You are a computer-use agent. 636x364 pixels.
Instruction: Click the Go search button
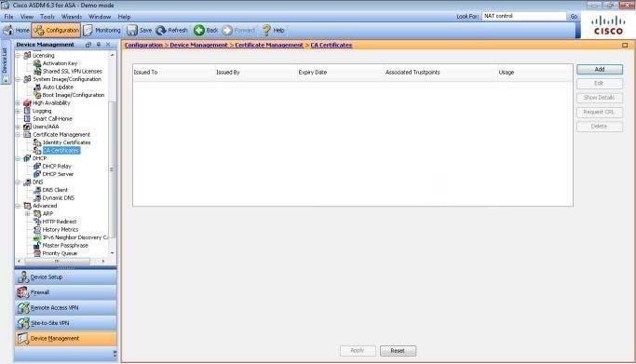coord(574,16)
